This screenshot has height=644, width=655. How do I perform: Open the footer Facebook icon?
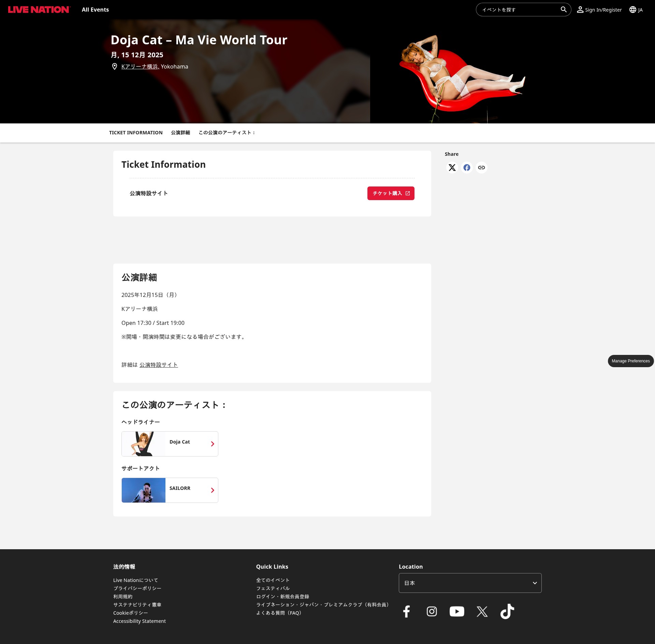[x=406, y=611]
